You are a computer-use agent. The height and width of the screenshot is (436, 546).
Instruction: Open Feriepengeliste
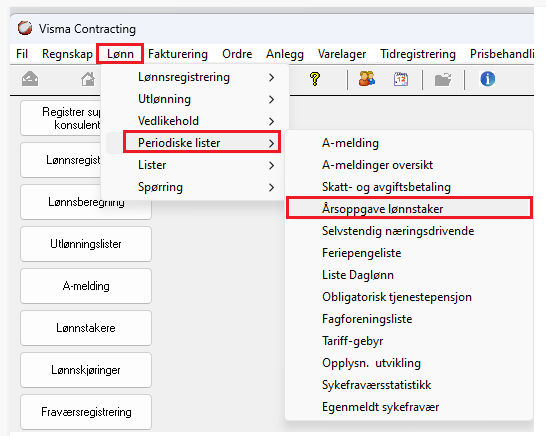pyautogui.click(x=409, y=253)
